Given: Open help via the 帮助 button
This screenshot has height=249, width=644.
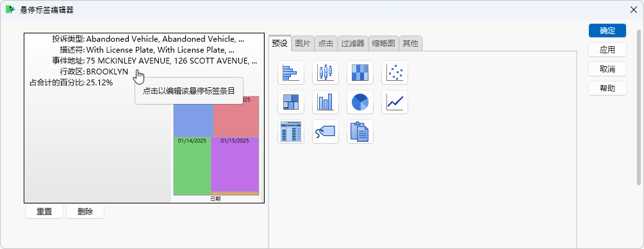Looking at the screenshot, I should (x=607, y=88).
